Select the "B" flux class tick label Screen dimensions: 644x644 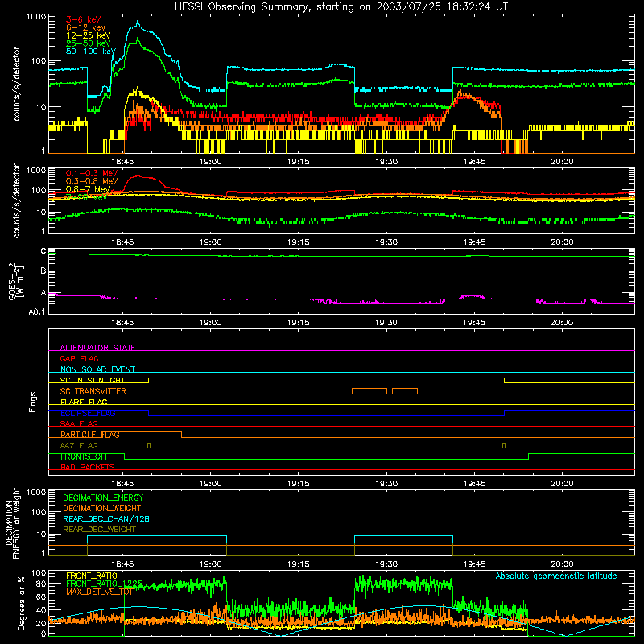tap(43, 271)
